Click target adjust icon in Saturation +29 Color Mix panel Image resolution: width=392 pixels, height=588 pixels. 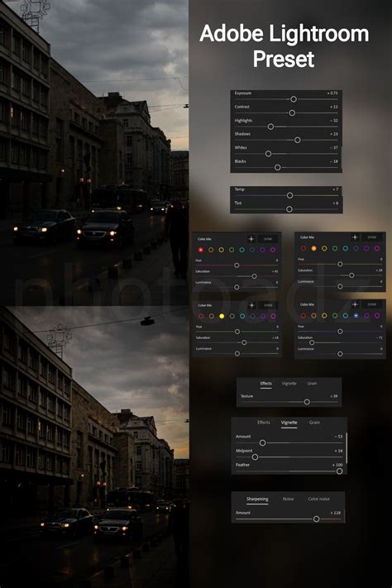click(355, 237)
